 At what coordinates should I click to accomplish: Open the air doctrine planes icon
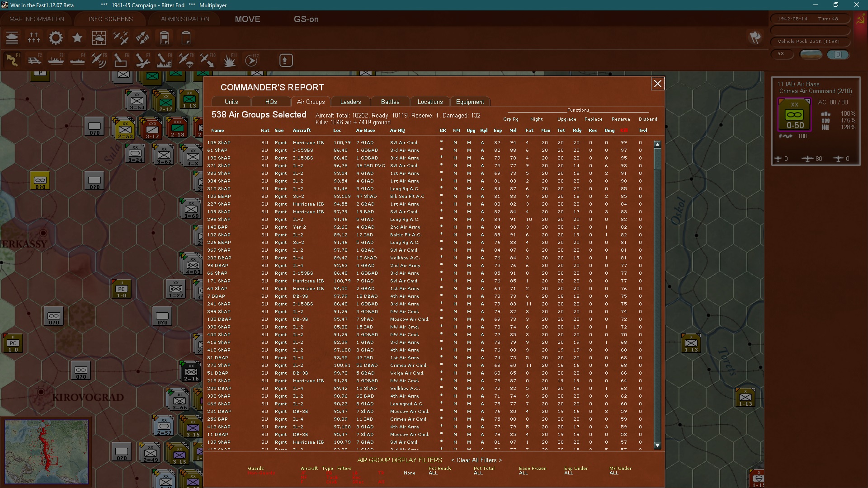pos(121,38)
